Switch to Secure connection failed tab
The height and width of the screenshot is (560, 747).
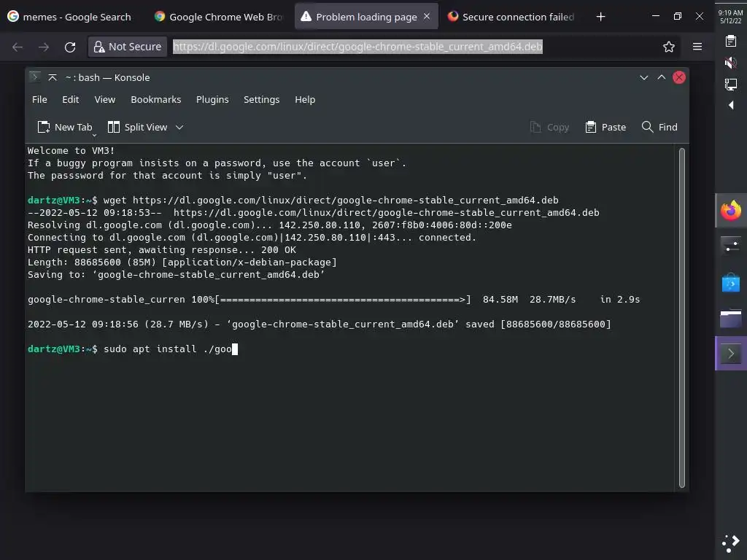tap(511, 17)
